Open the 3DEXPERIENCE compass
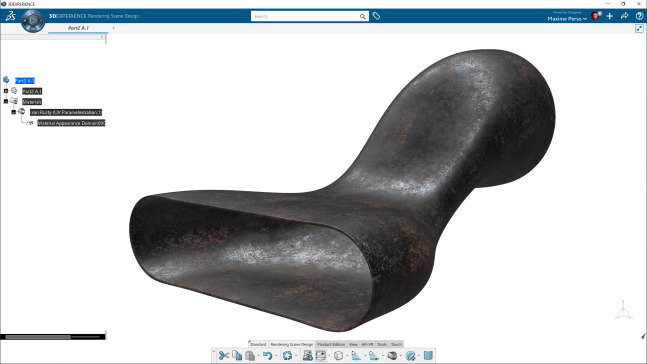647x364 pixels. tap(33, 20)
